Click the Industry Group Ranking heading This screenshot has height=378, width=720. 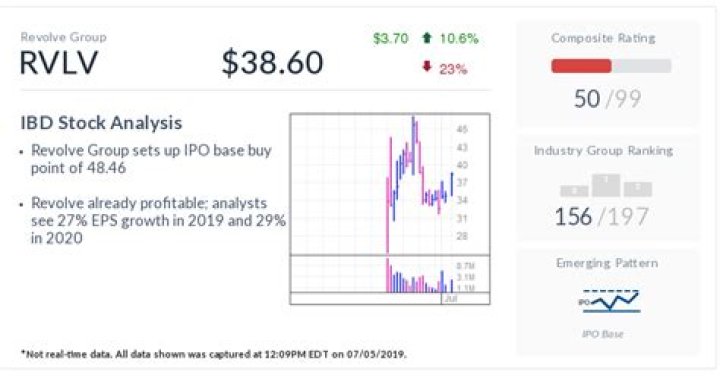coord(603,151)
